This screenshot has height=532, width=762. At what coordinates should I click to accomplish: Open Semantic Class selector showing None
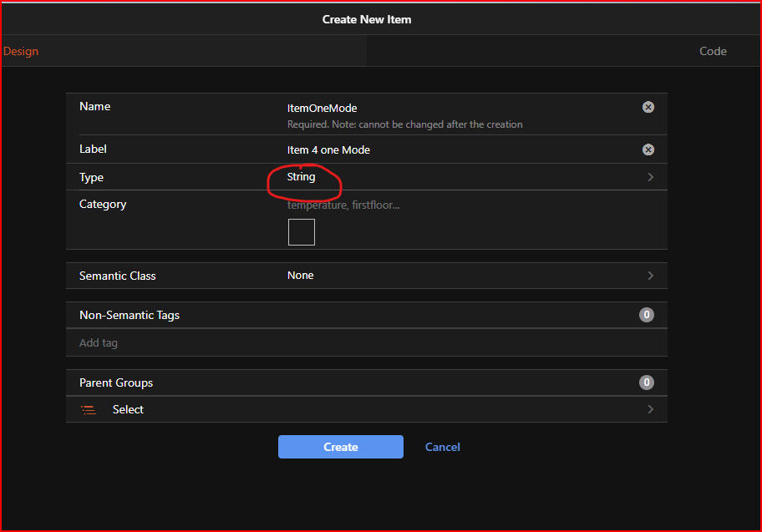click(x=301, y=276)
